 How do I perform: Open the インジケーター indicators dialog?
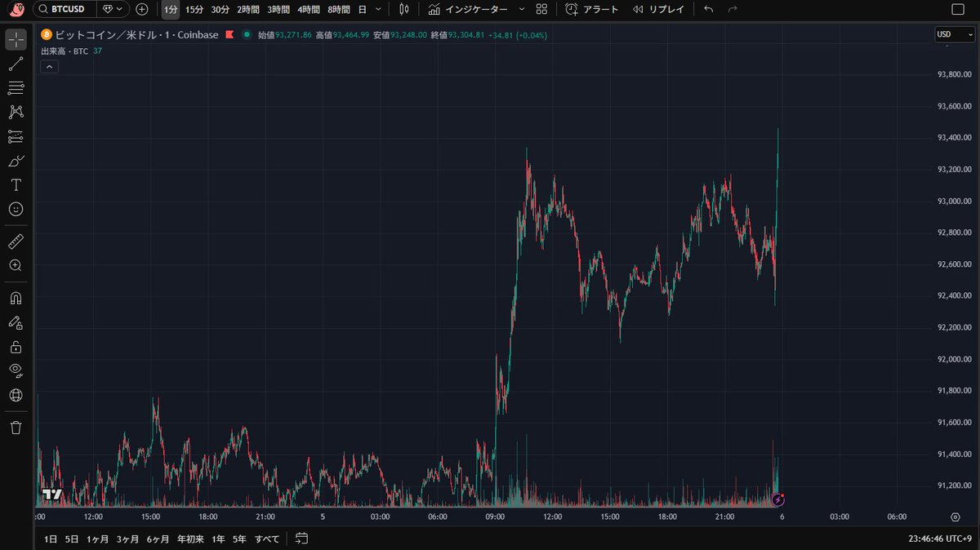[468, 9]
